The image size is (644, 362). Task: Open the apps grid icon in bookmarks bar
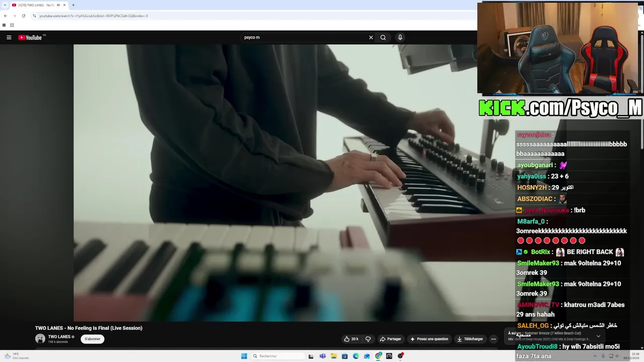point(12,25)
